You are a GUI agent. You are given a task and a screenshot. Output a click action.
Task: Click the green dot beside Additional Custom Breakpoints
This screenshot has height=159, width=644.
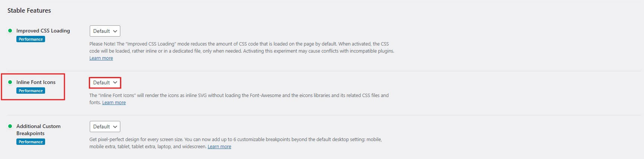point(10,126)
